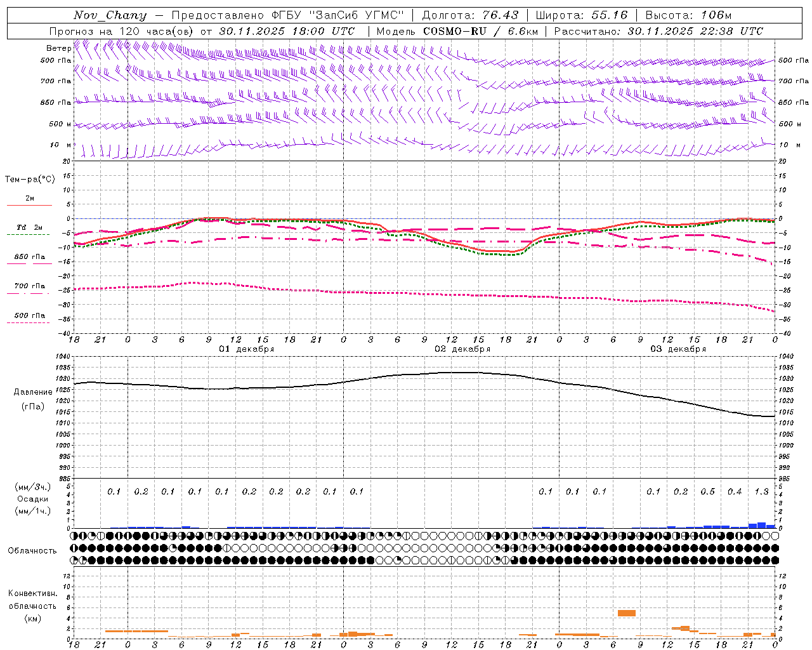
Task: Click the '0.5' precipitation amount value
Action: (707, 491)
